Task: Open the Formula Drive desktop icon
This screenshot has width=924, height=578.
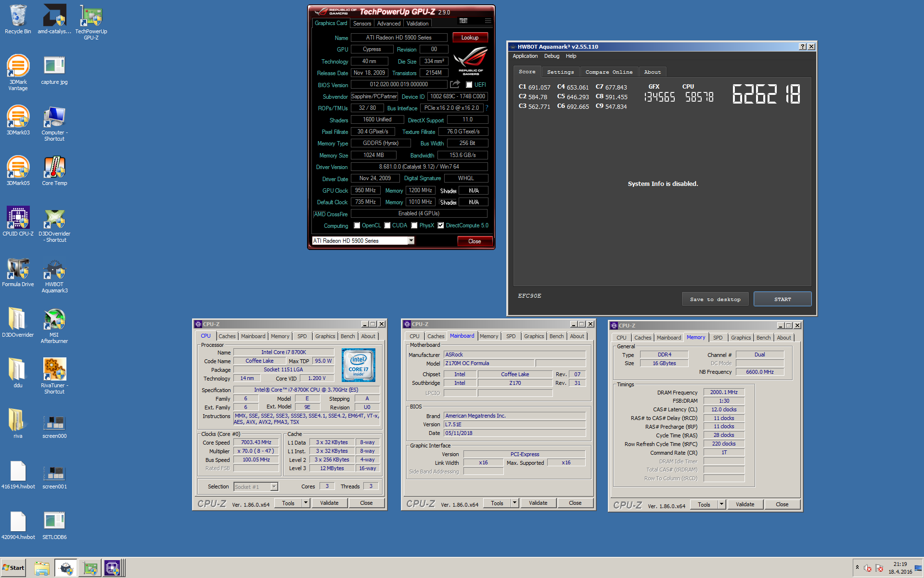Action: point(18,272)
